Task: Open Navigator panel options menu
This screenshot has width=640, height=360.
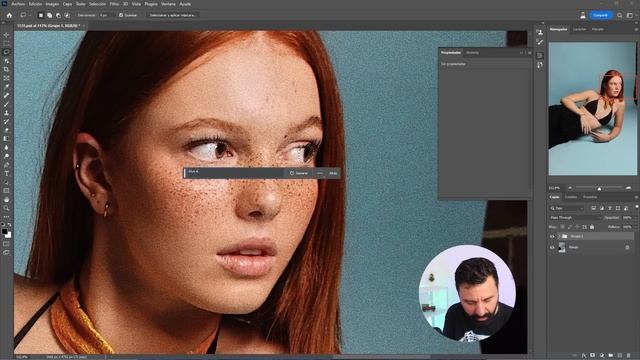Action: (x=636, y=29)
